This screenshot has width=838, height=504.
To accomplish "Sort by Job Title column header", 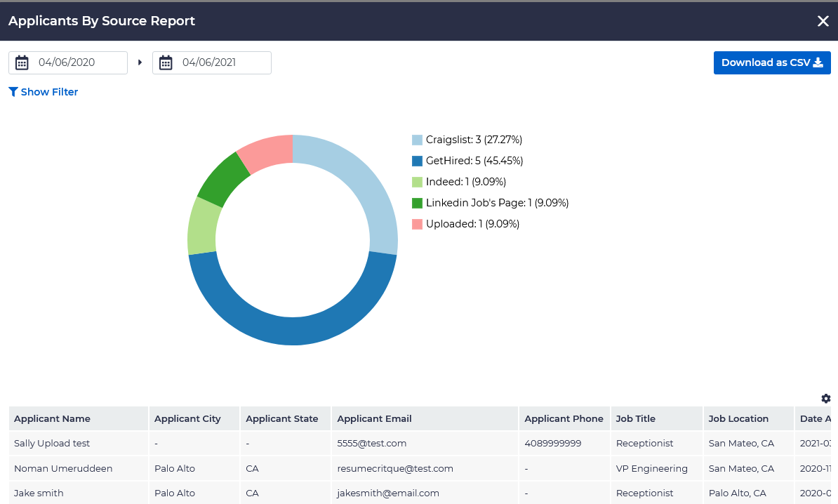I will (x=635, y=418).
